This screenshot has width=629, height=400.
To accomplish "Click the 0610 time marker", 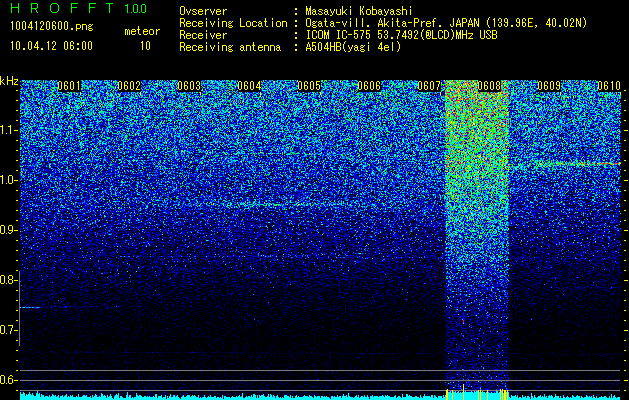I will pos(609,86).
